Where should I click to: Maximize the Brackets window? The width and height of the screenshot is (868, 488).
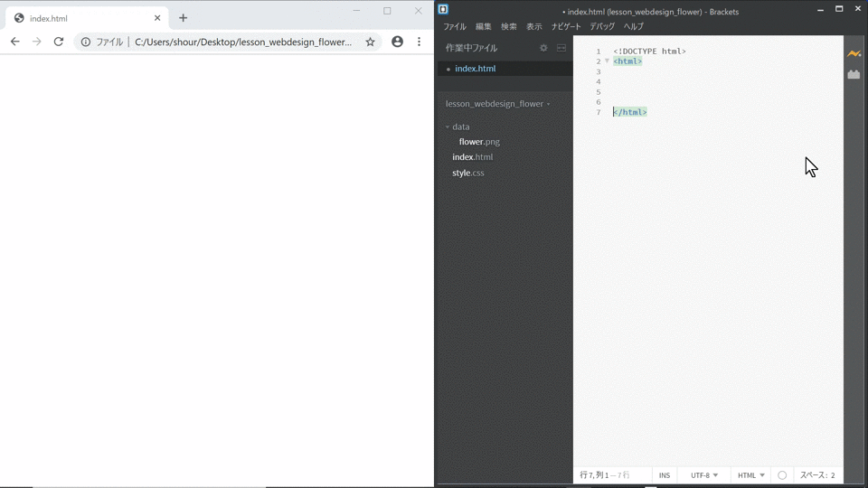[839, 9]
